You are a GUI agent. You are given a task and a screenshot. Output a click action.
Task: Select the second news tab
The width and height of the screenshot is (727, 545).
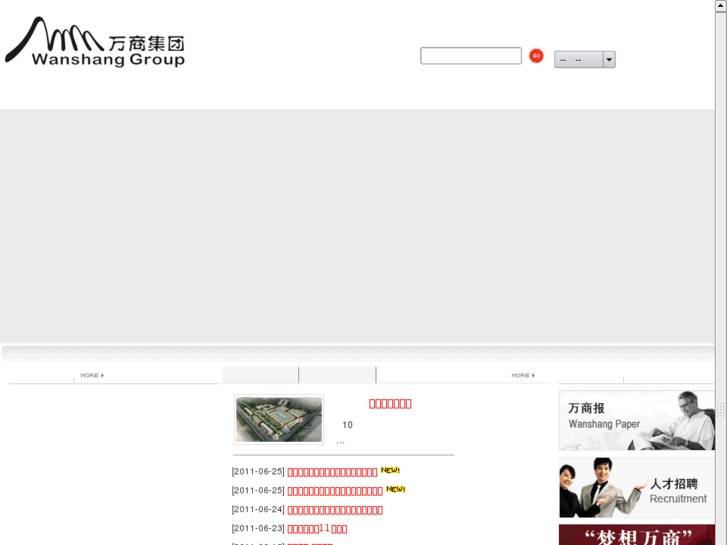[x=337, y=375]
